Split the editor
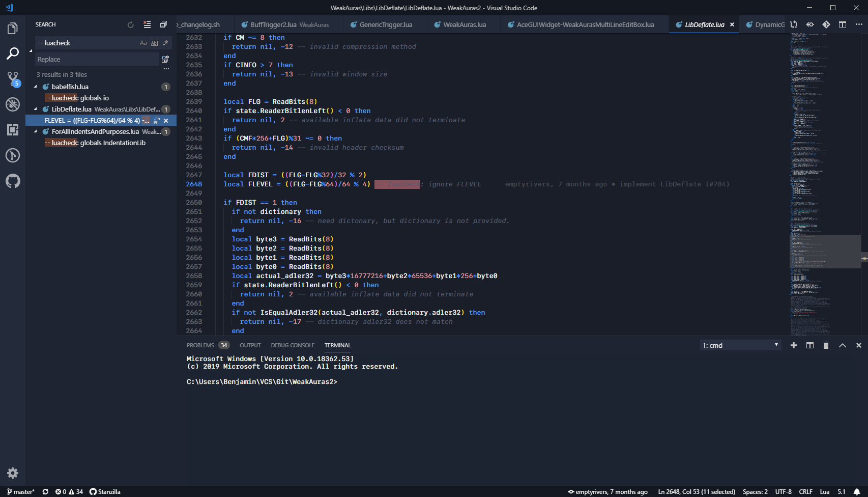 tap(843, 24)
